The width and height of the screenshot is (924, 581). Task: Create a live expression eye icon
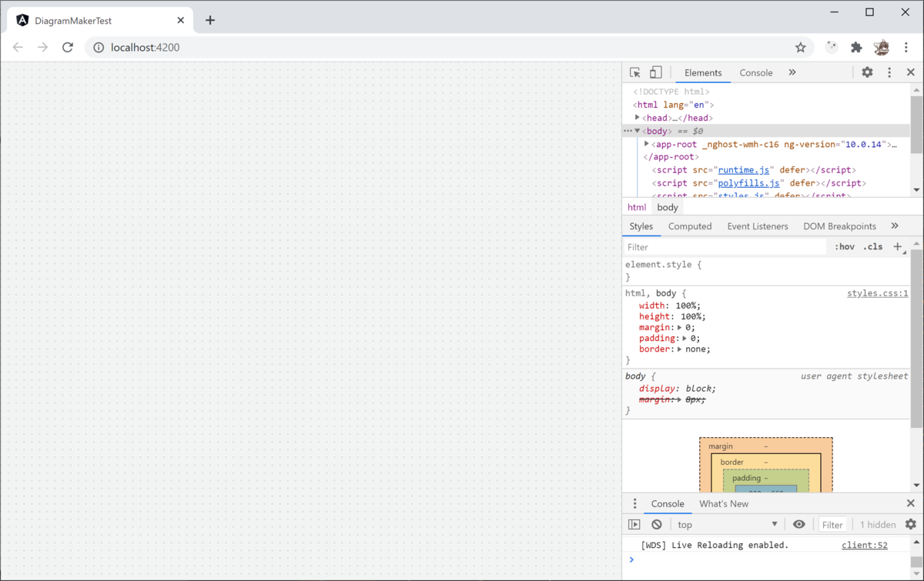(x=799, y=525)
